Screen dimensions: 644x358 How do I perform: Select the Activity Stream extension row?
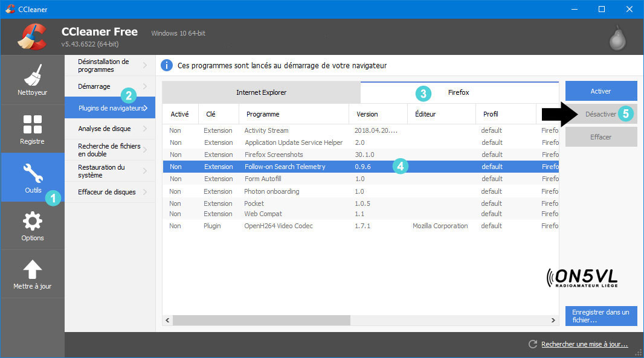pyautogui.click(x=361, y=130)
